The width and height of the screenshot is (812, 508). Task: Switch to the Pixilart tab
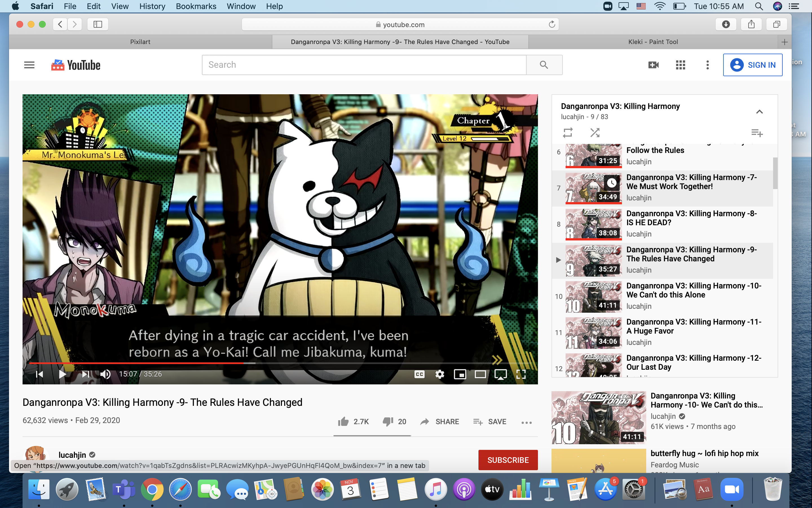[140, 42]
